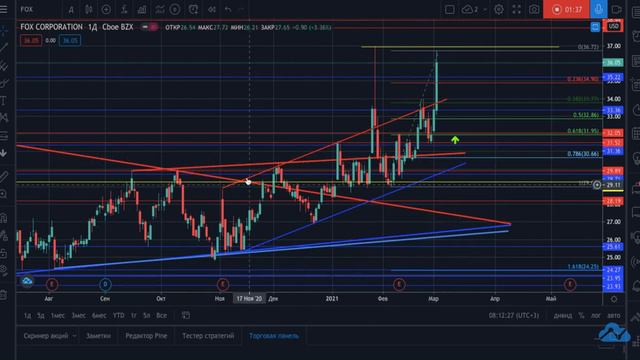
Task: Click the timezone clock 08:12:27 (UTC+3)
Action: [513, 316]
